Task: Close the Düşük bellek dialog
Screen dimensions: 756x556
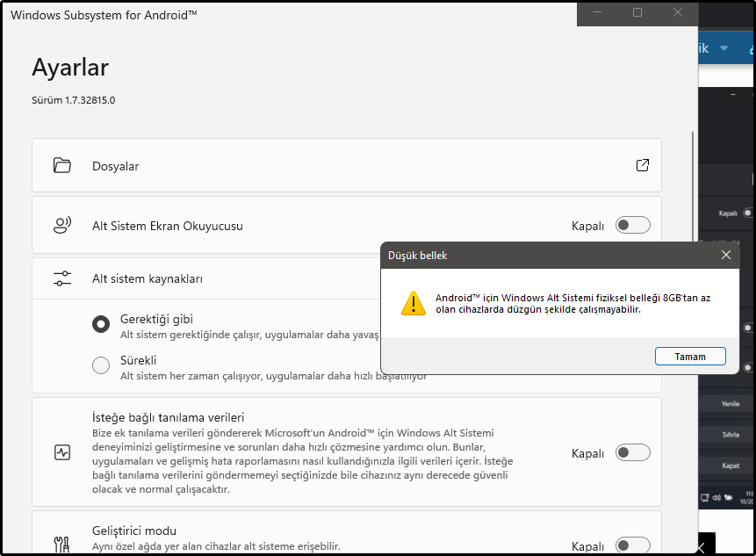Action: pos(725,255)
